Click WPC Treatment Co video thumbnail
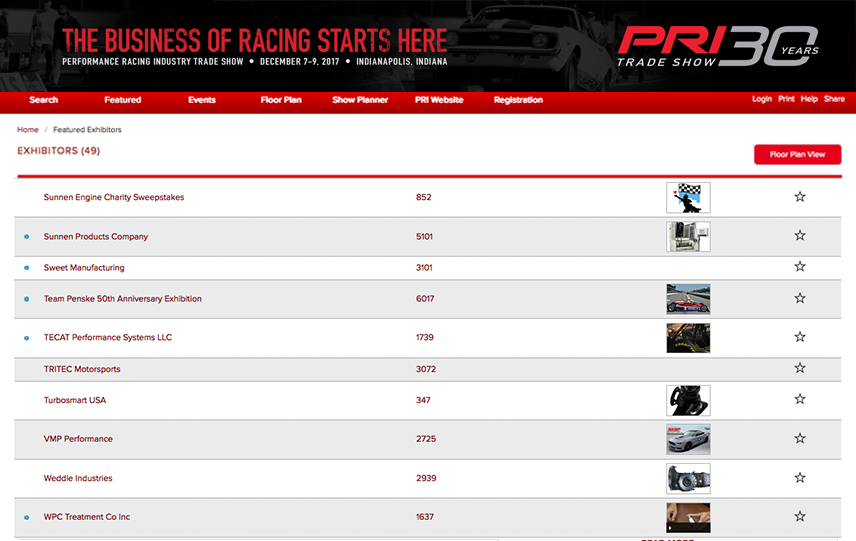Image resolution: width=856 pixels, height=541 pixels. 688,518
